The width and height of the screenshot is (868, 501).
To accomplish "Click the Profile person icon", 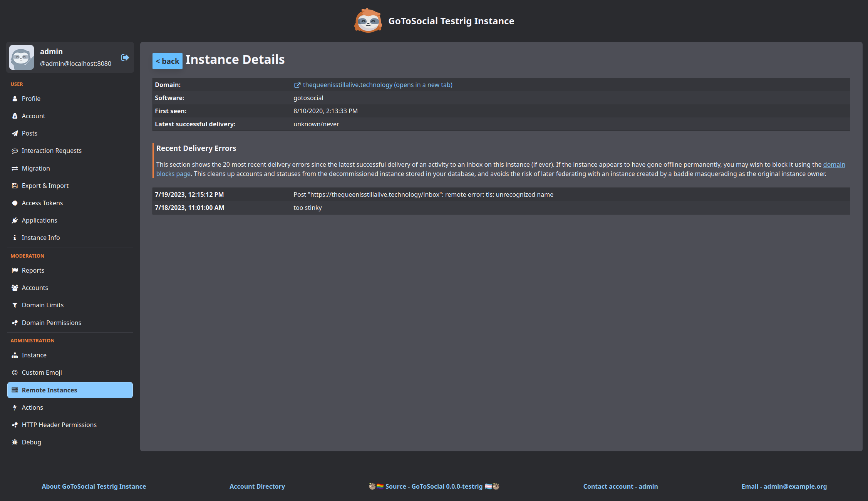I will [x=15, y=99].
